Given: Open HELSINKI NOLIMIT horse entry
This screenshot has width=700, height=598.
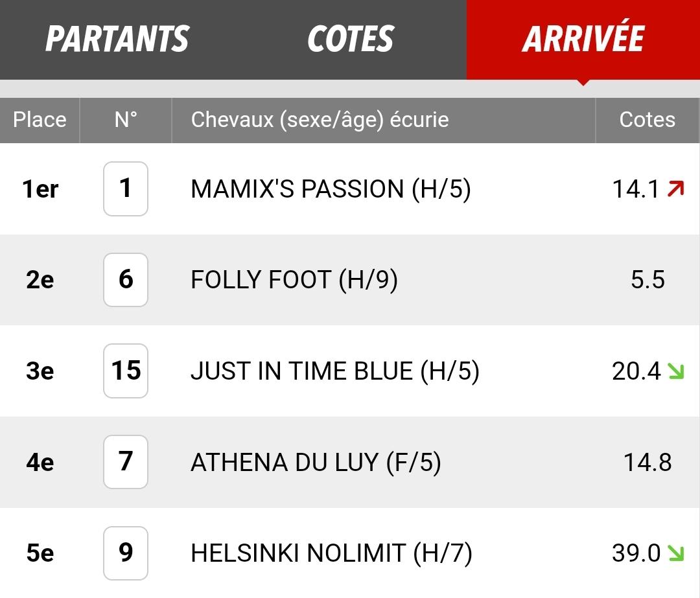Looking at the screenshot, I should click(x=331, y=553).
